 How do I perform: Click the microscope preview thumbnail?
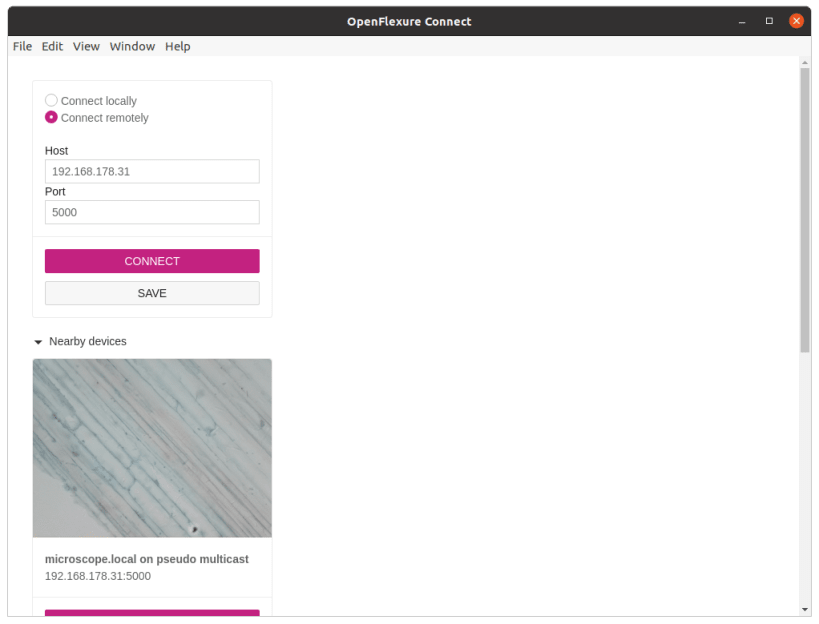(x=152, y=448)
